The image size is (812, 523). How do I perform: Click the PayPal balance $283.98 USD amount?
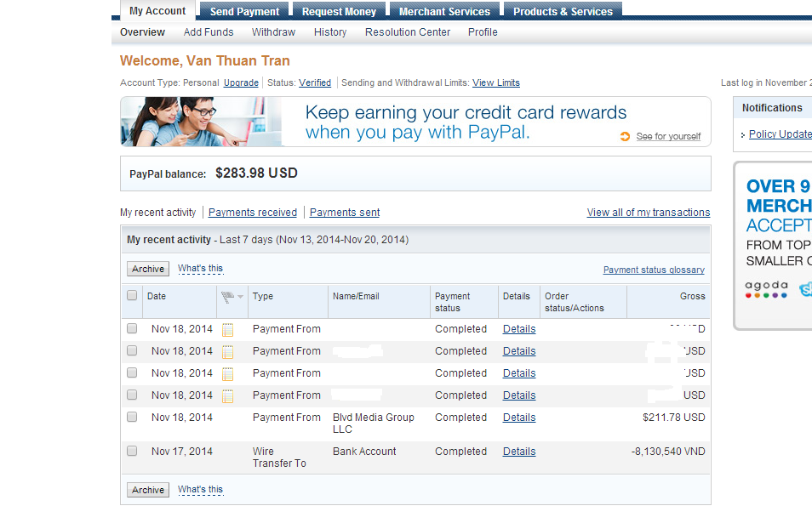pos(256,173)
